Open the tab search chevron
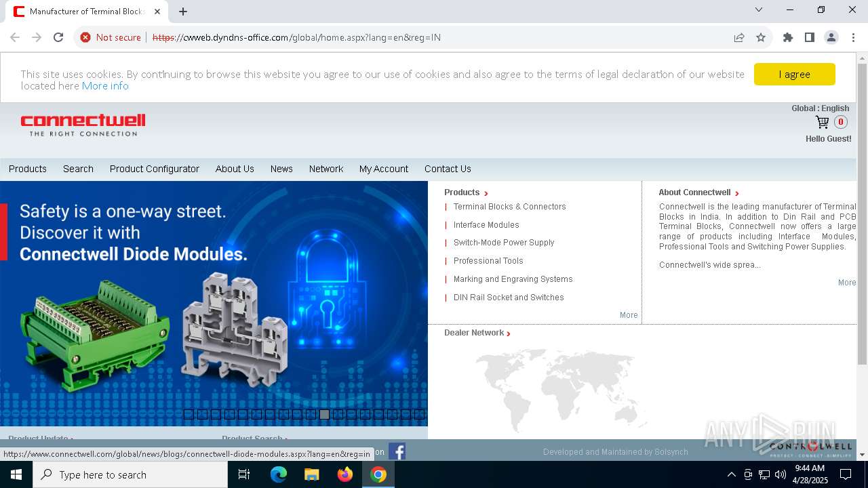 [x=759, y=9]
